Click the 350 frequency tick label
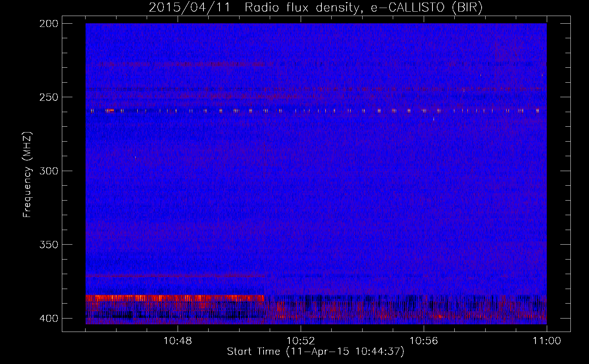589x364 pixels. (48, 245)
